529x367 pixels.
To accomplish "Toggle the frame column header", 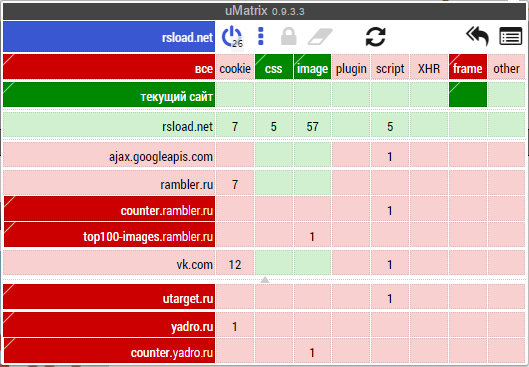I will coord(468,67).
